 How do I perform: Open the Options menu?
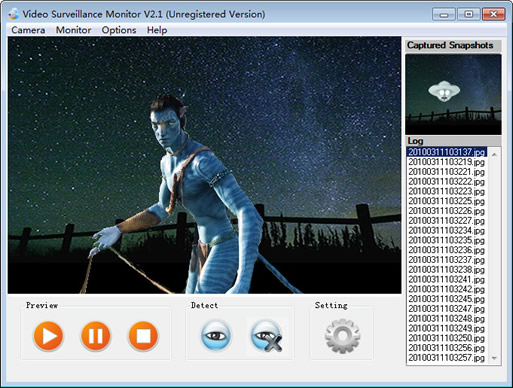pyautogui.click(x=119, y=30)
